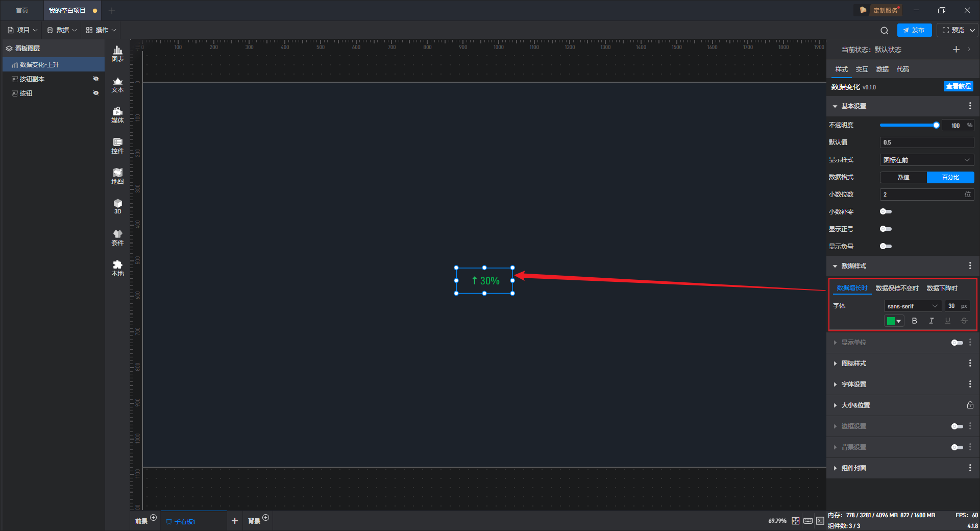Click the search magnifier icon
The image size is (980, 531).
coord(885,30)
